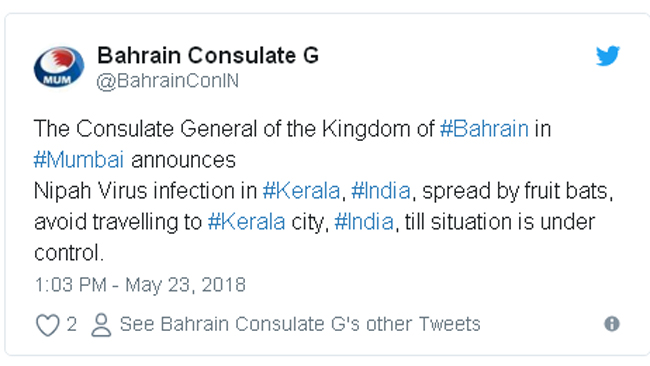Open #Kerala hashtag before 'city'
The height and width of the screenshot is (366, 650).
pos(246,222)
